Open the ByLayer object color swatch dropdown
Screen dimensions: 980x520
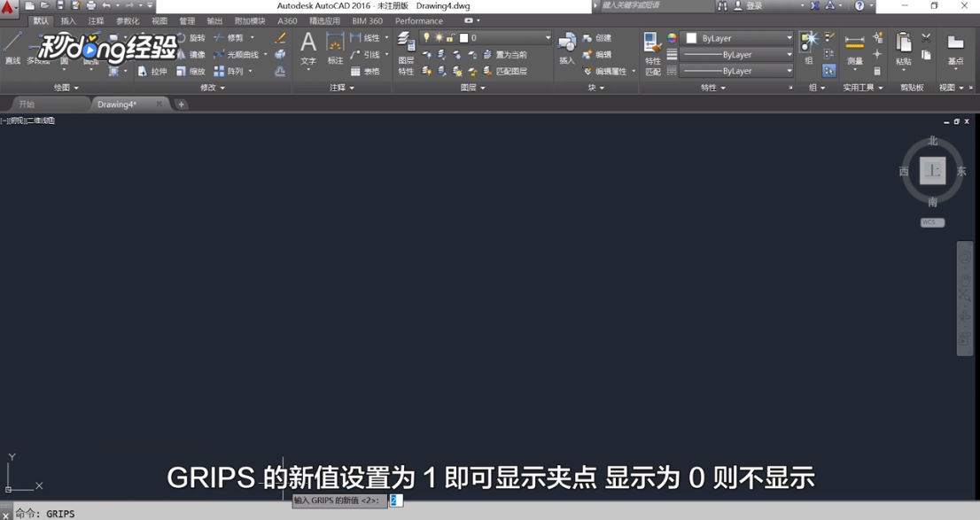click(x=736, y=38)
